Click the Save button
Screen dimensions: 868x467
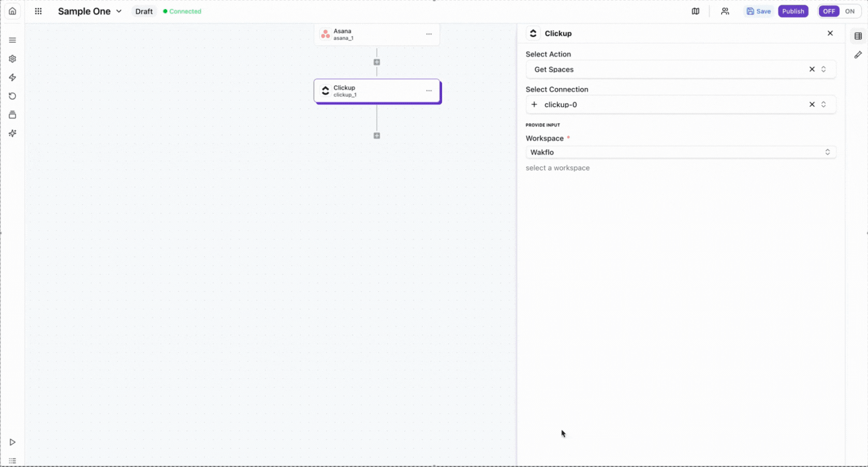tap(758, 11)
